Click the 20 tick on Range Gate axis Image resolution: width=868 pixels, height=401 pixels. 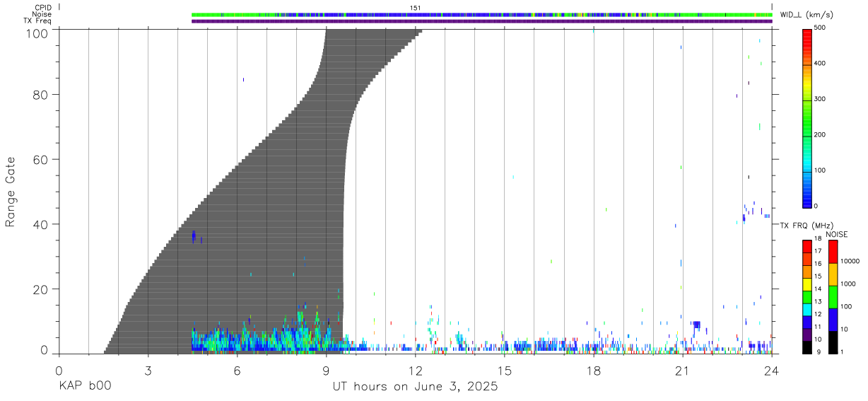[42, 289]
